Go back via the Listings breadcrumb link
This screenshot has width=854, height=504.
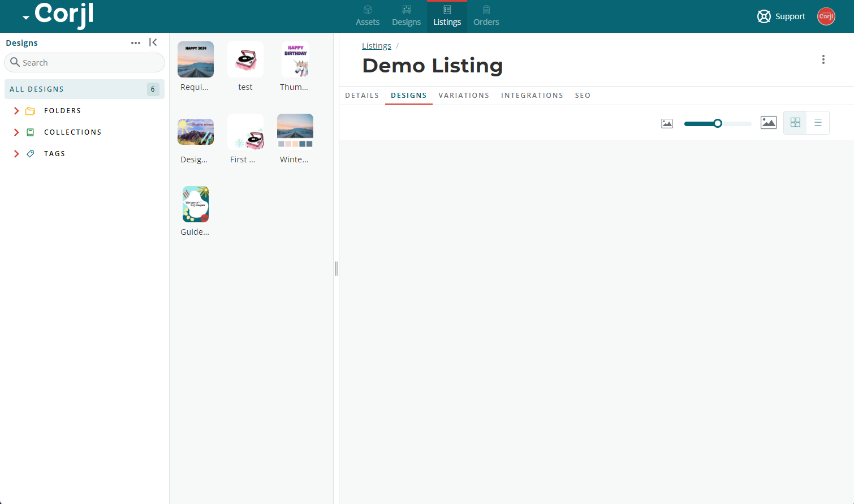pos(376,45)
